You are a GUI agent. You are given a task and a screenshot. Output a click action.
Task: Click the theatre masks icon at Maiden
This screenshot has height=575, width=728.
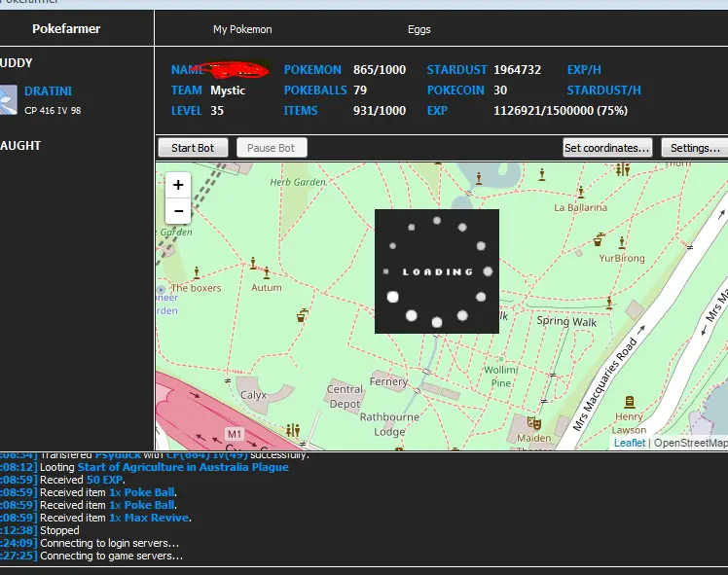coord(534,423)
